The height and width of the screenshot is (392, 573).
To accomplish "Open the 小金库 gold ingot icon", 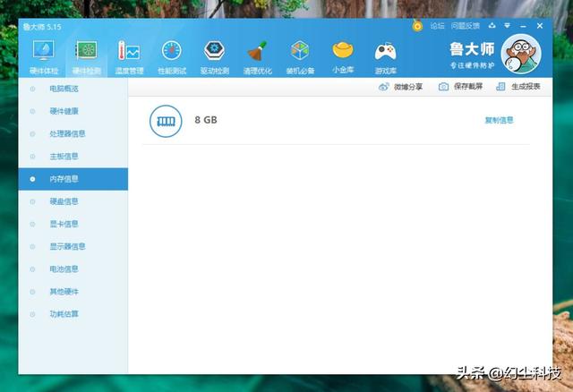I will tap(343, 50).
